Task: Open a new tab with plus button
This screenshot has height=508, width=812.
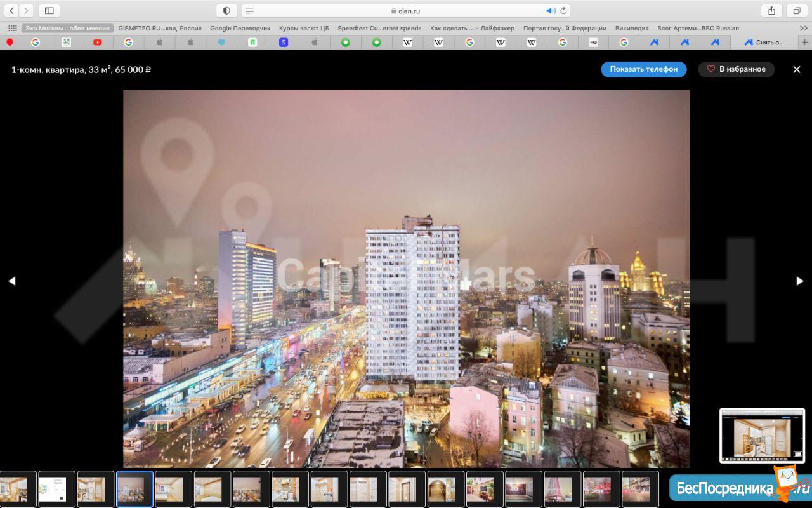Action: (x=805, y=43)
